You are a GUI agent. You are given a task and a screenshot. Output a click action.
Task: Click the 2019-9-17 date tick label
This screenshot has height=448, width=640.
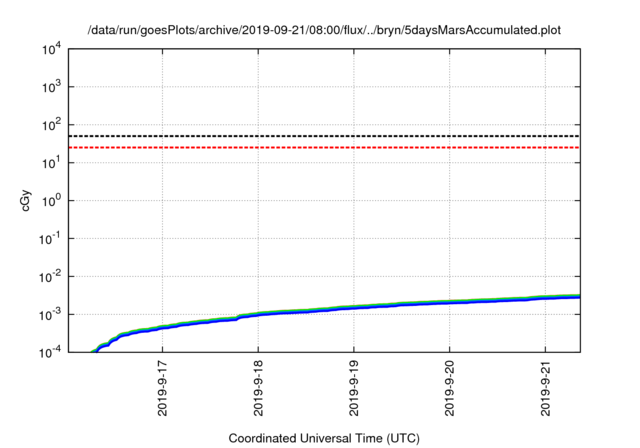[x=162, y=388]
